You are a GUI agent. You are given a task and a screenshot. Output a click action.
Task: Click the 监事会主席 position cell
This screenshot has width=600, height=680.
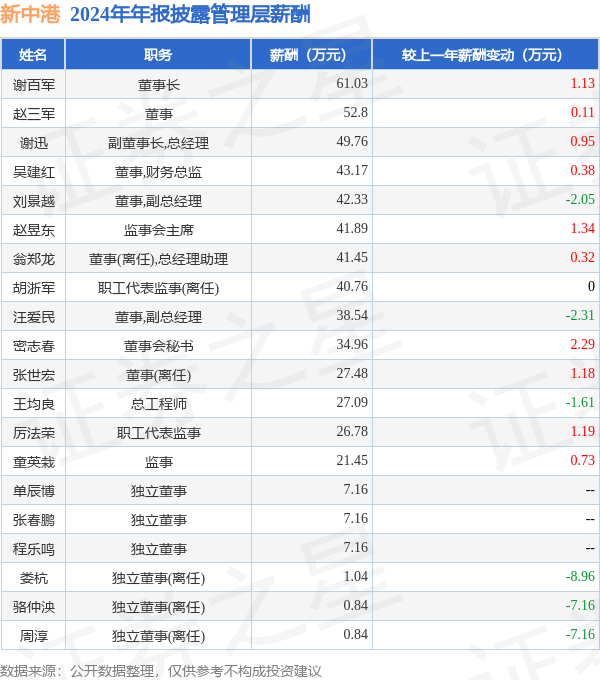(x=159, y=230)
